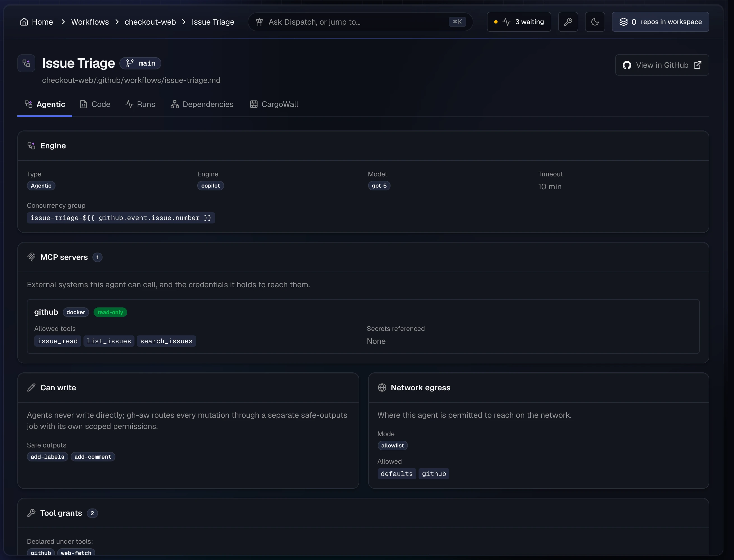Click the defaults allowed chip
734x560 pixels.
tap(397, 474)
